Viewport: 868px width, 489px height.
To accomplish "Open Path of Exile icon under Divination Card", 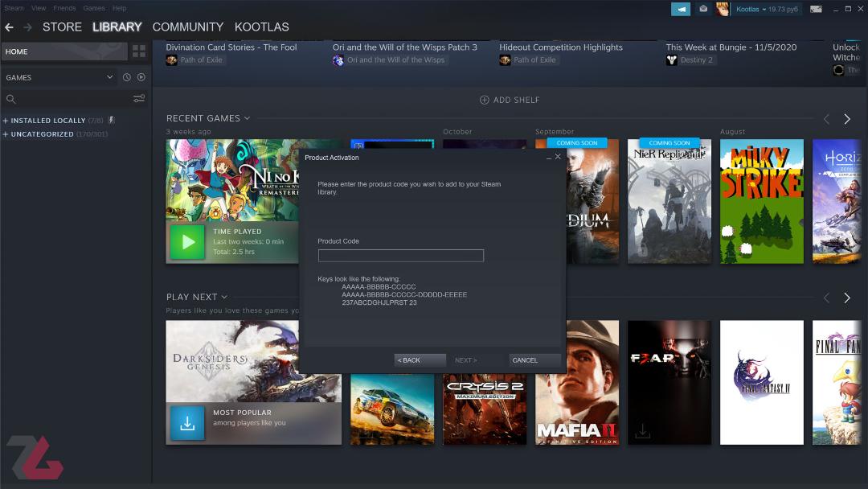I will click(x=172, y=60).
